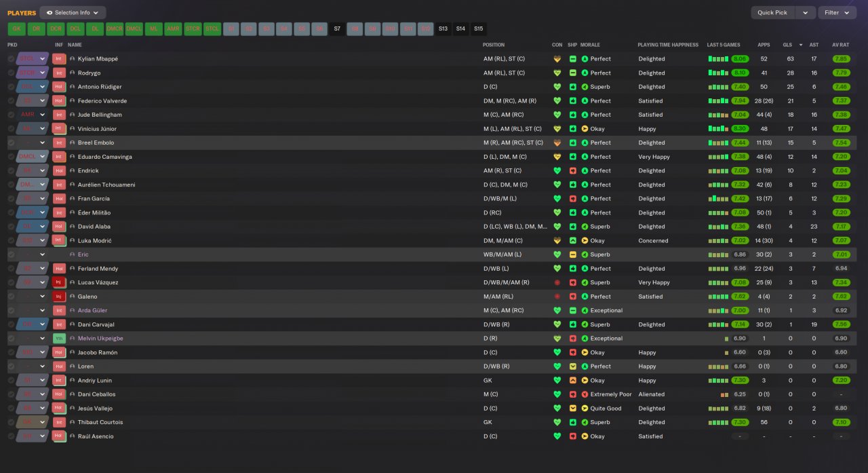Sort by the GLS column header
Viewport: 868px width, 473px height.
point(787,45)
